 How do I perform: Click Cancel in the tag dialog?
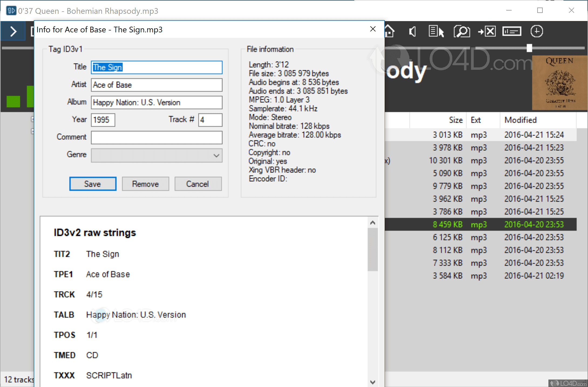click(198, 184)
